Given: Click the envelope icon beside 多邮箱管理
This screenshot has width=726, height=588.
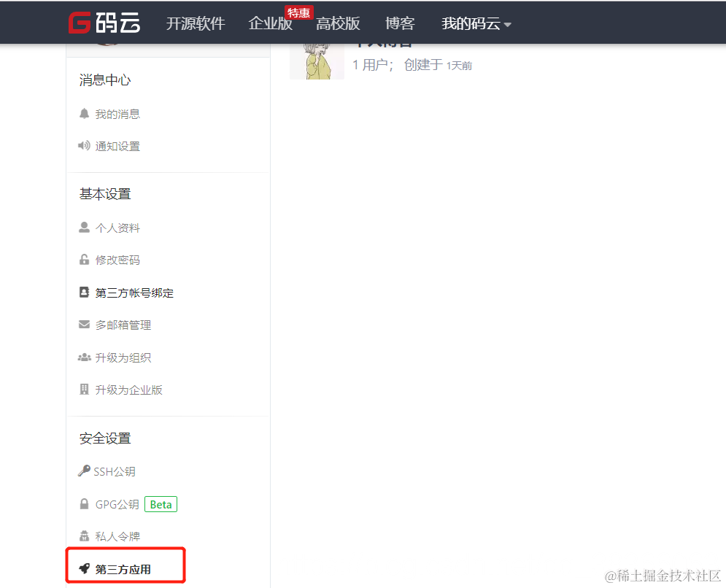Looking at the screenshot, I should click(84, 325).
